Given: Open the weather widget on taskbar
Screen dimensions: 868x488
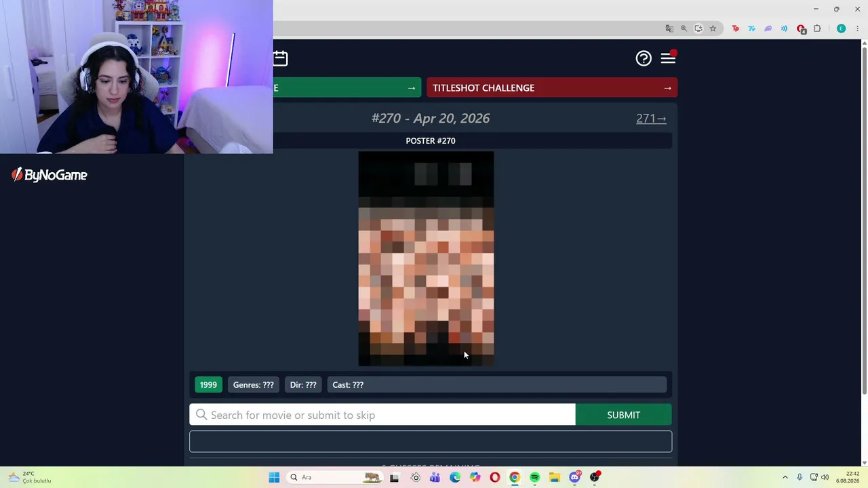Looking at the screenshot, I should [31, 477].
